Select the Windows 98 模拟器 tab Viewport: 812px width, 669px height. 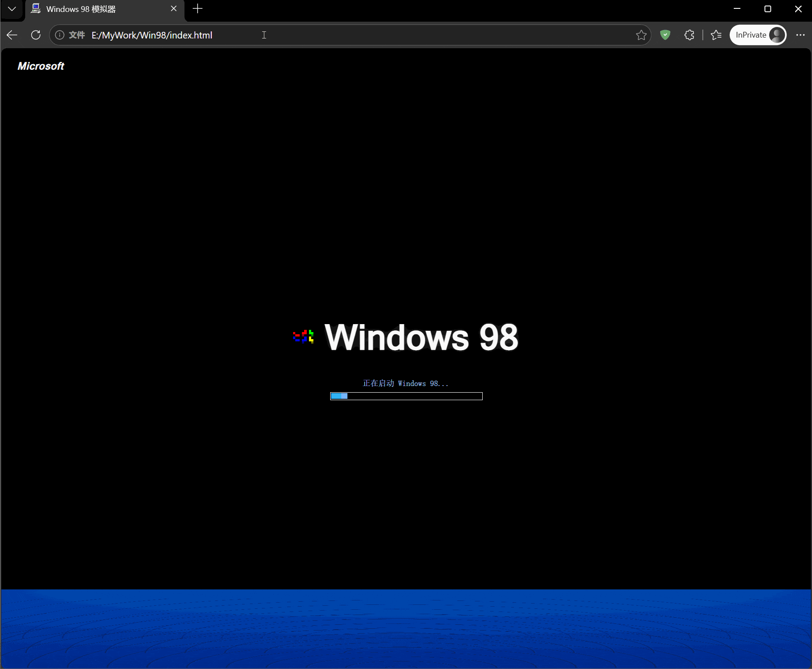tap(105, 9)
